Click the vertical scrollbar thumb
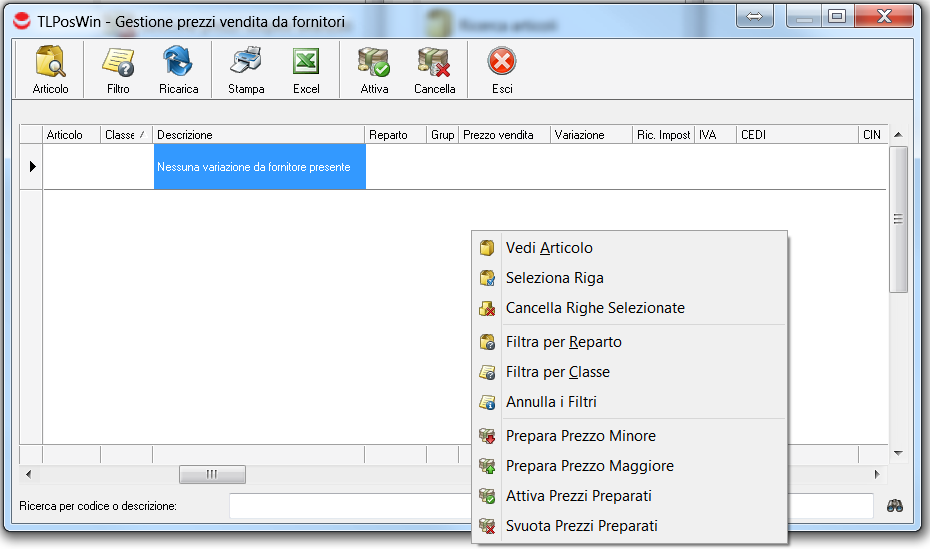 tap(899, 219)
